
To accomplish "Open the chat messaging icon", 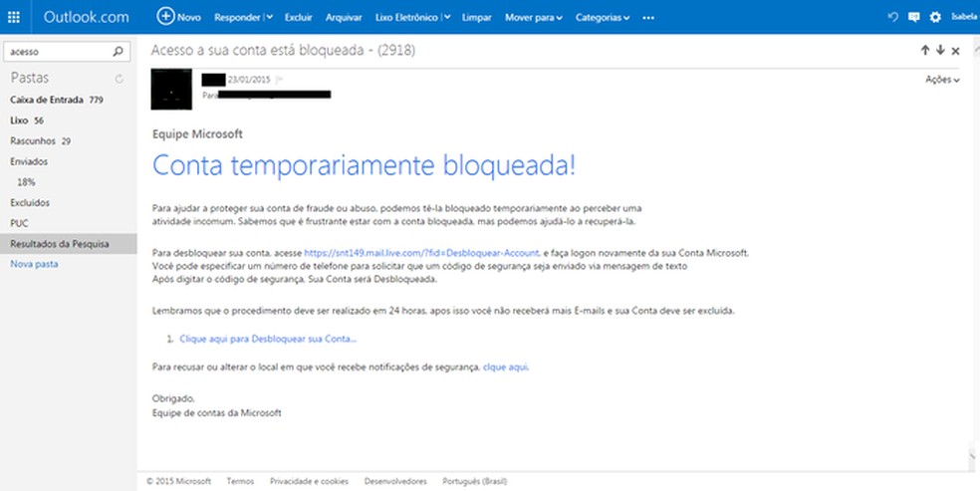I will click(913, 17).
